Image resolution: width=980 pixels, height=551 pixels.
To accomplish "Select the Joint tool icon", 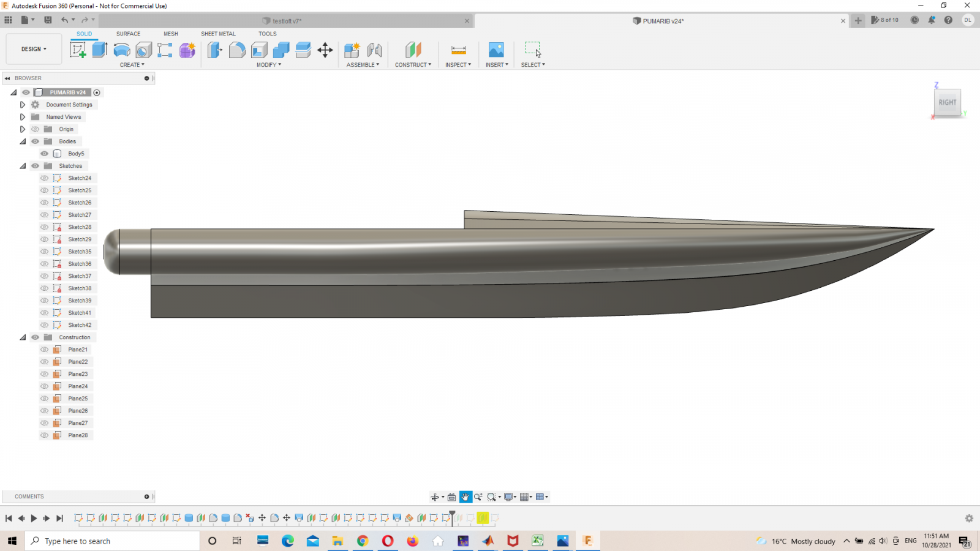I will 374,50.
